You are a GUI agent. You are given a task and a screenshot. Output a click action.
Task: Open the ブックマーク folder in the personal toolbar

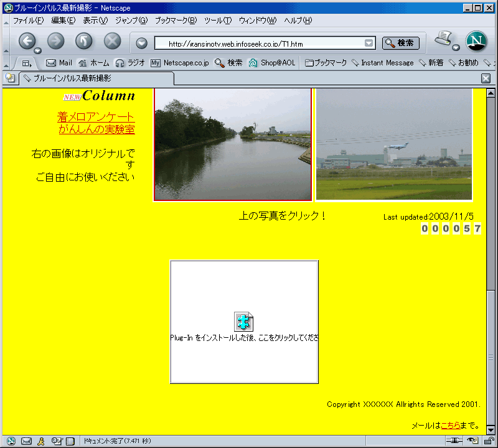(326, 63)
